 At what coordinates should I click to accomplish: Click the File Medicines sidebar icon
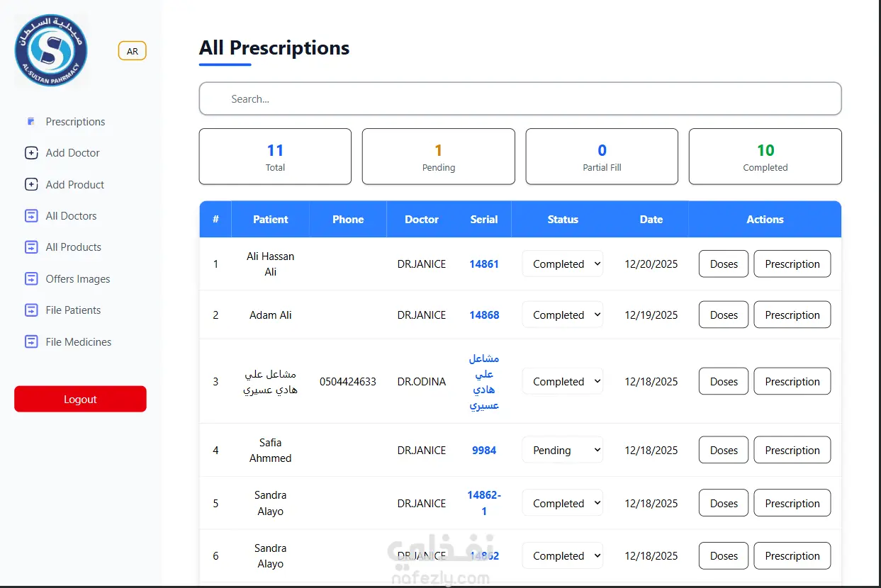[x=31, y=342]
